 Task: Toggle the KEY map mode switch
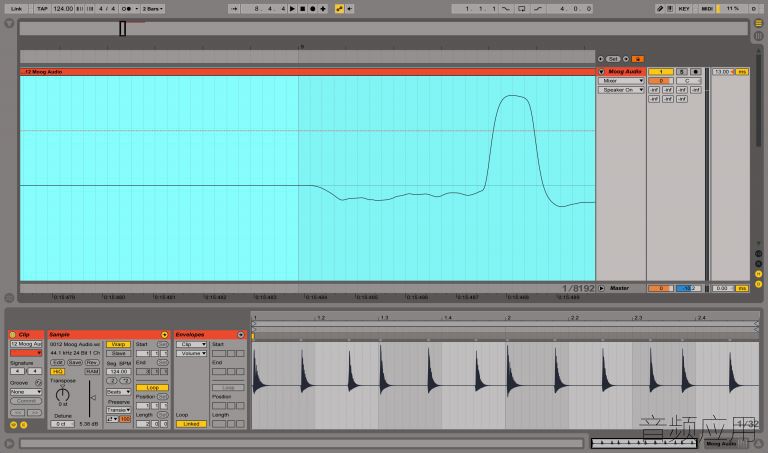[x=684, y=9]
